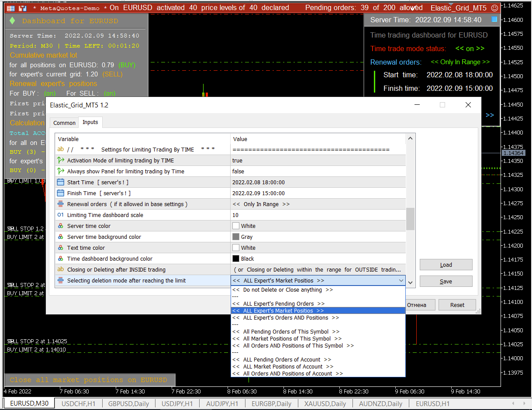Viewport: 532px width, 410px height.
Task: Click the Text time color palette icon
Action: click(x=61, y=248)
